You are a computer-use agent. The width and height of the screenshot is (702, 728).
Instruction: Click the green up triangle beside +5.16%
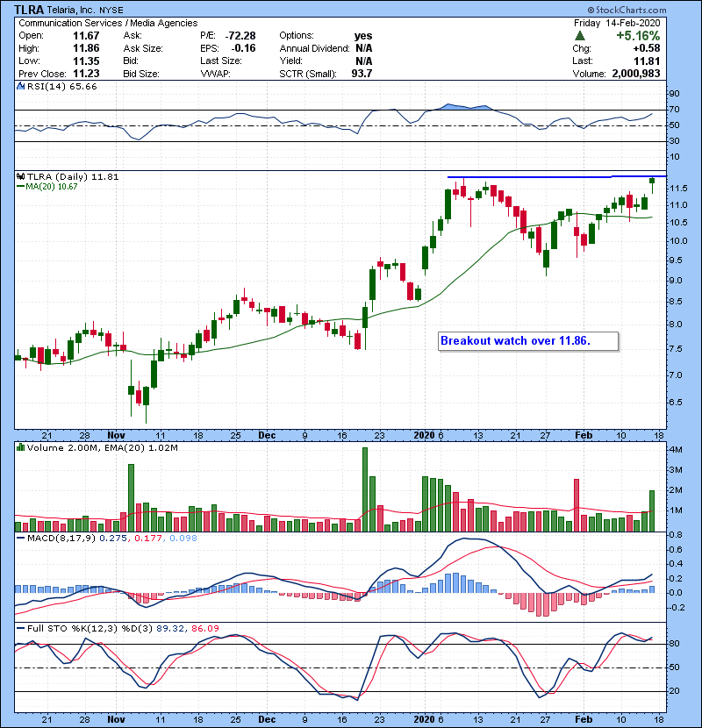(x=579, y=36)
